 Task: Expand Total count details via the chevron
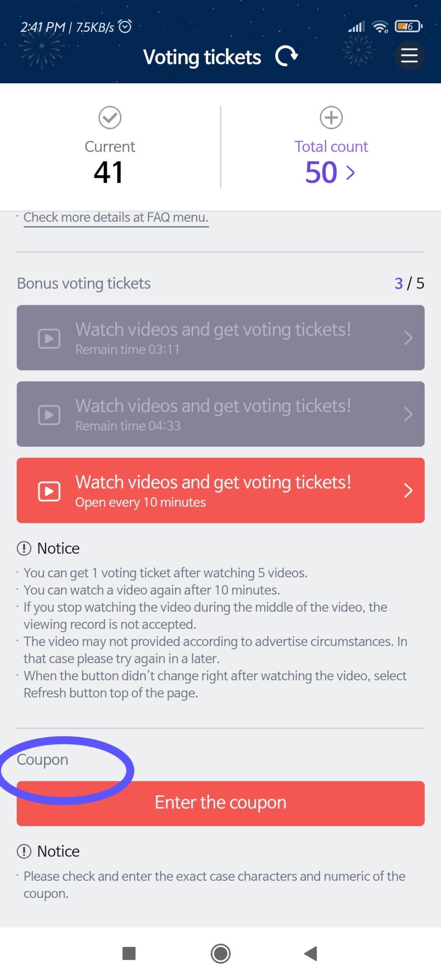[351, 172]
